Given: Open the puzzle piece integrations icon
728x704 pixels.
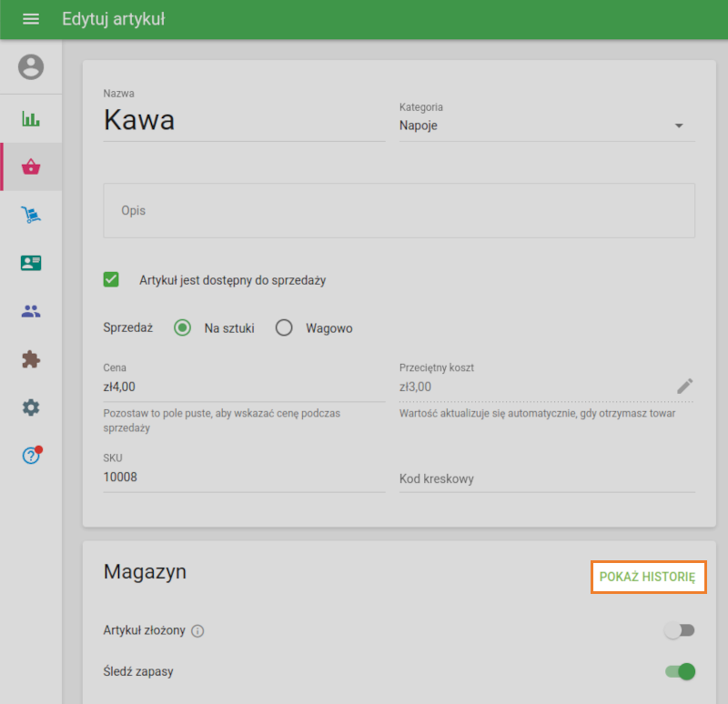Looking at the screenshot, I should click(31, 359).
